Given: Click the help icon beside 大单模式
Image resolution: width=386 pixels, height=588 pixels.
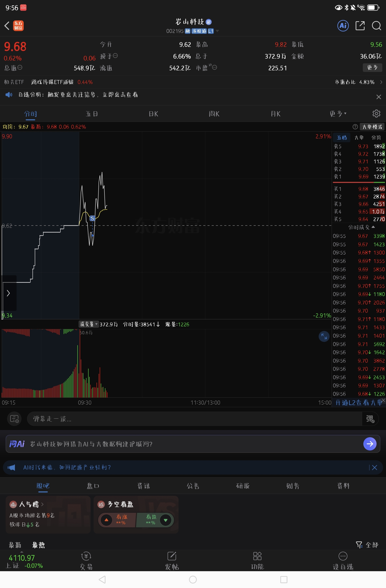Looking at the screenshot, I should pos(355,127).
